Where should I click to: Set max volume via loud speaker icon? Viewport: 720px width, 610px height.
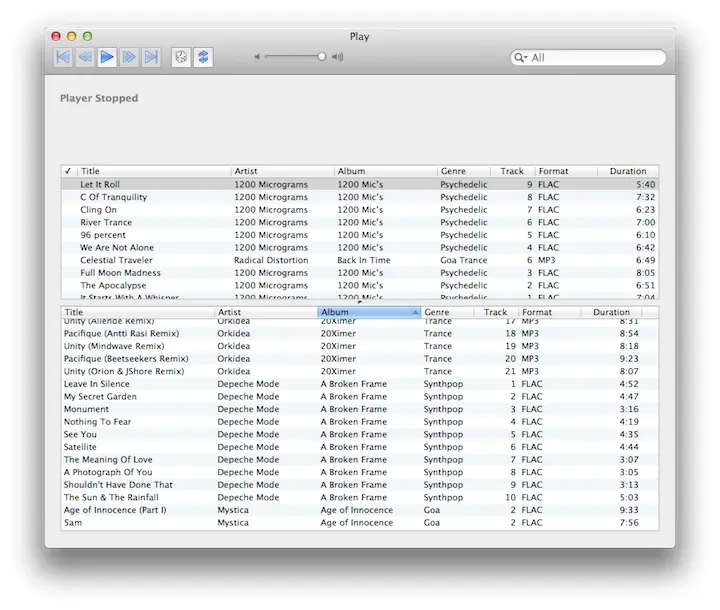tap(338, 57)
